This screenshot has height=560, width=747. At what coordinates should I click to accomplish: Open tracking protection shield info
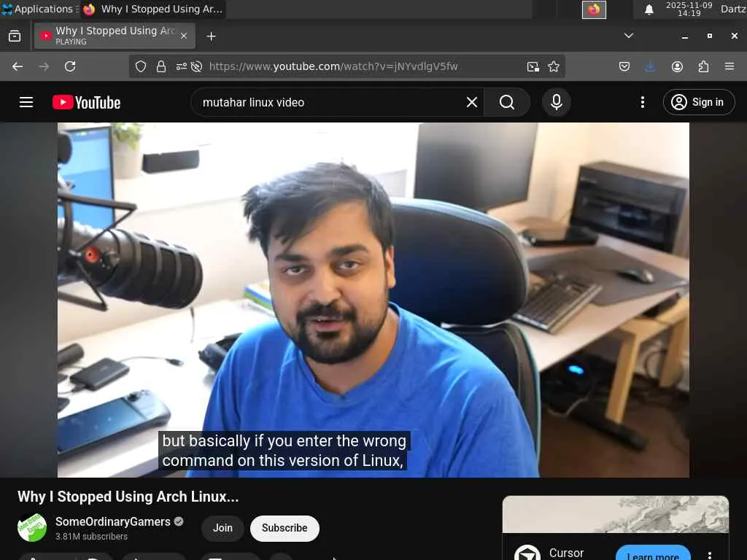tap(141, 66)
